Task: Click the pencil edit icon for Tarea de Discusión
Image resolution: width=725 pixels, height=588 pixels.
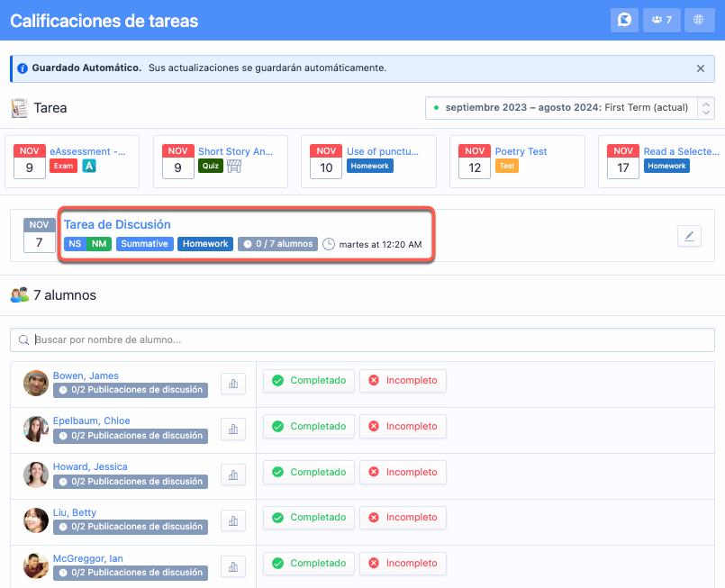Action: pos(689,236)
